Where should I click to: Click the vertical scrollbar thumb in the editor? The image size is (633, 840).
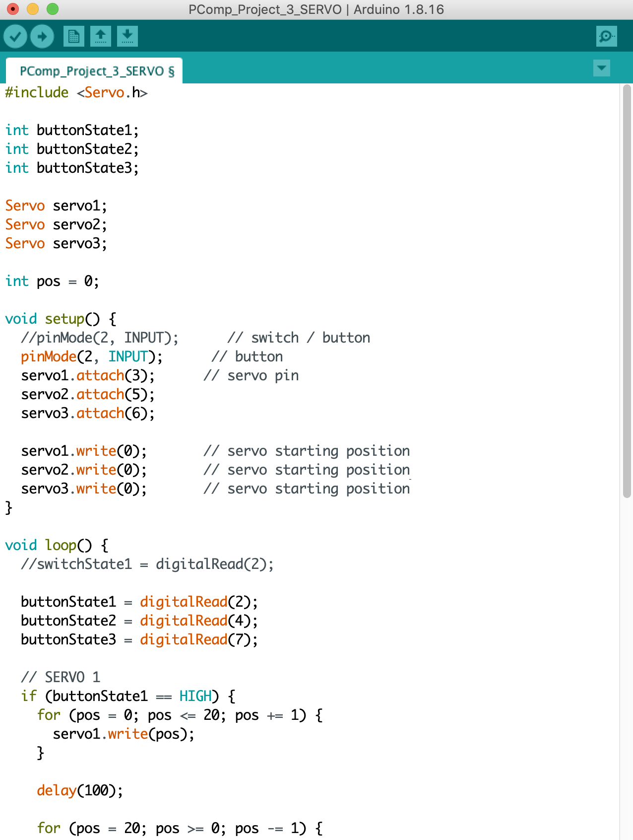tap(627, 290)
